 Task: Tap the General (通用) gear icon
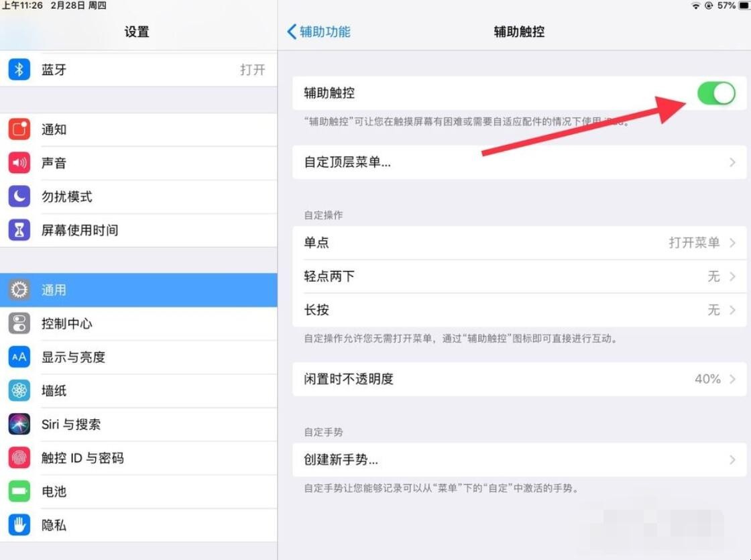click(x=19, y=290)
